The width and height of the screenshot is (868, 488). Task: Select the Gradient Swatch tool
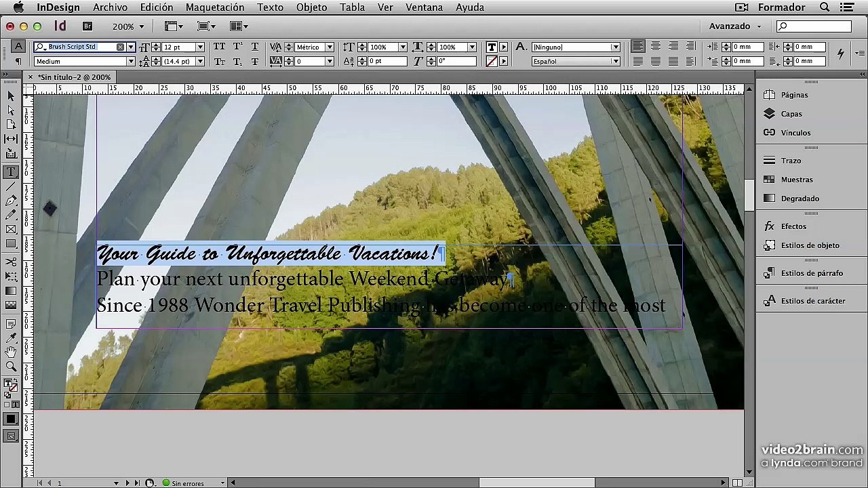click(x=11, y=291)
